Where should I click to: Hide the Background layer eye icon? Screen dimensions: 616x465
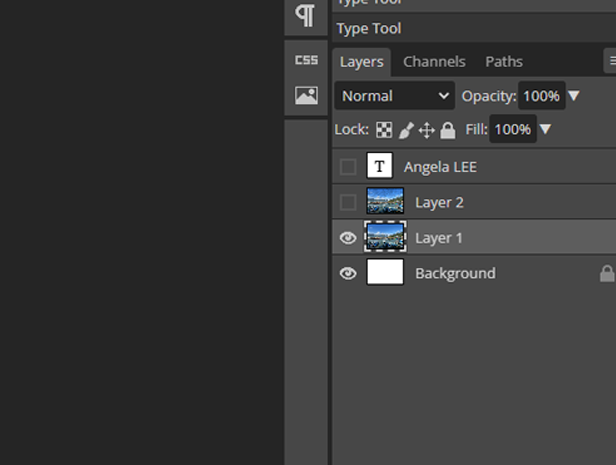click(348, 273)
